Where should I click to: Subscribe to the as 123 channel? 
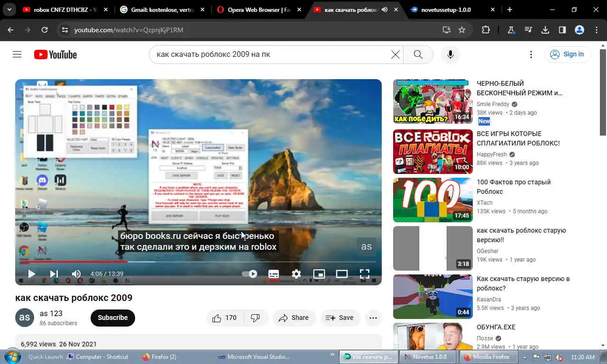113,318
